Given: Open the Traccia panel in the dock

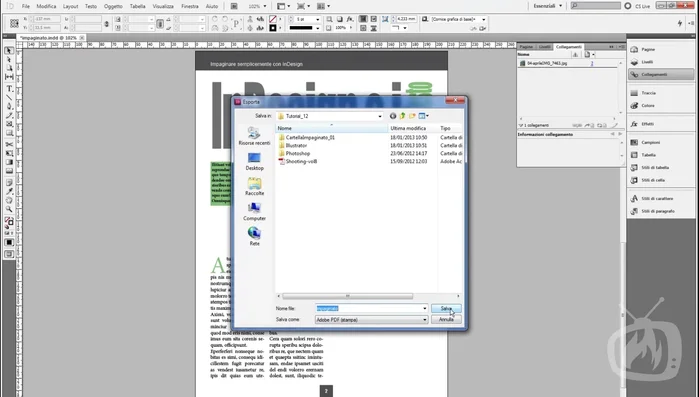Looking at the screenshot, I should click(661, 93).
